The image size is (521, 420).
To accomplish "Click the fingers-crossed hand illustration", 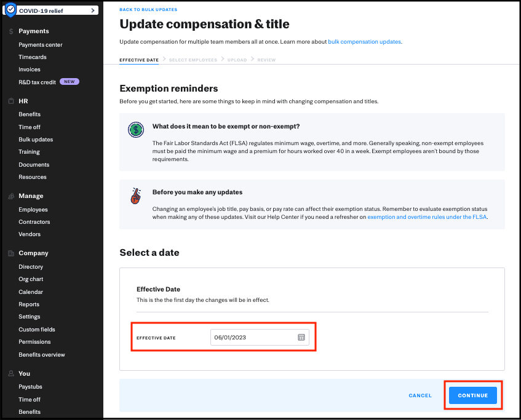I will click(x=136, y=196).
